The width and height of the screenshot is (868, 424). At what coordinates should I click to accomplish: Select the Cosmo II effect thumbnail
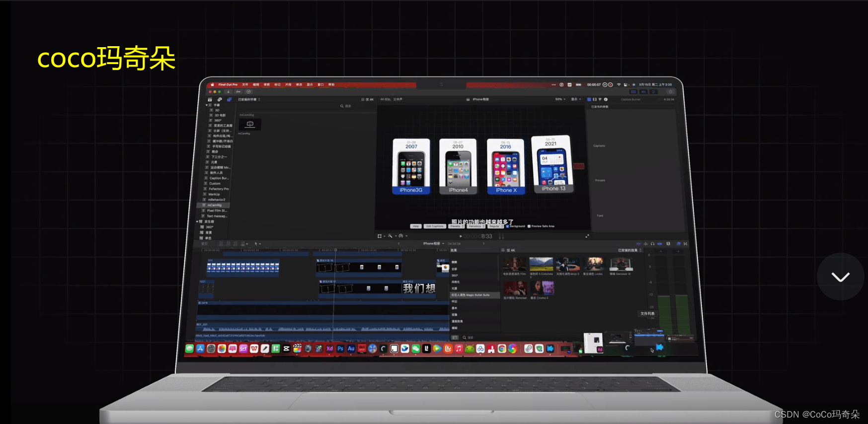(x=542, y=288)
